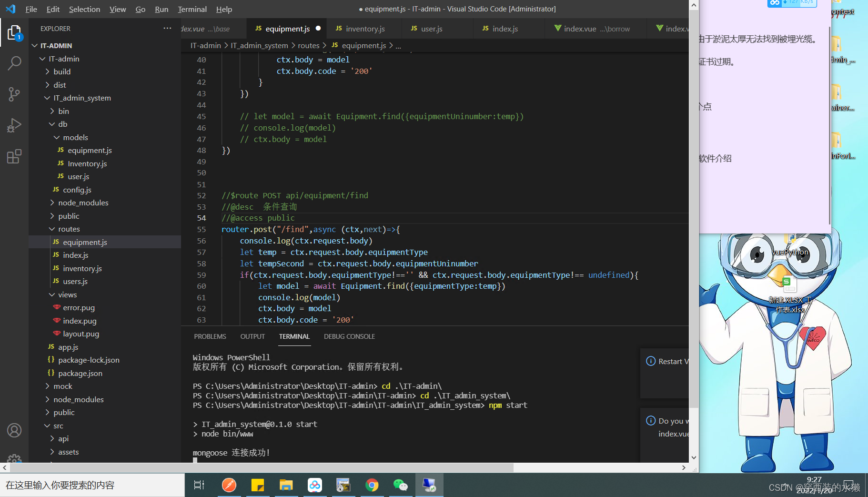Image resolution: width=868 pixels, height=497 pixels.
Task: Open Baidu Netdisk icon on taskbar
Action: [x=314, y=485]
